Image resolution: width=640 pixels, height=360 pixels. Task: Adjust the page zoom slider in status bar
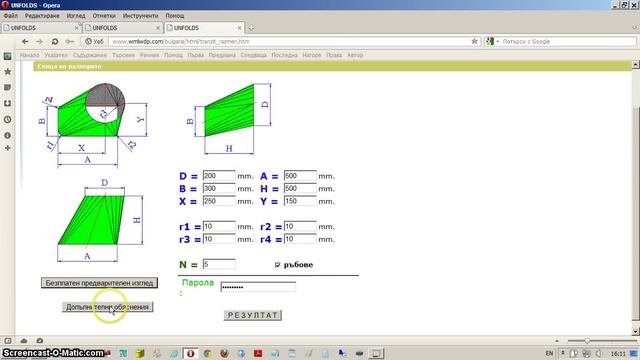point(587,340)
